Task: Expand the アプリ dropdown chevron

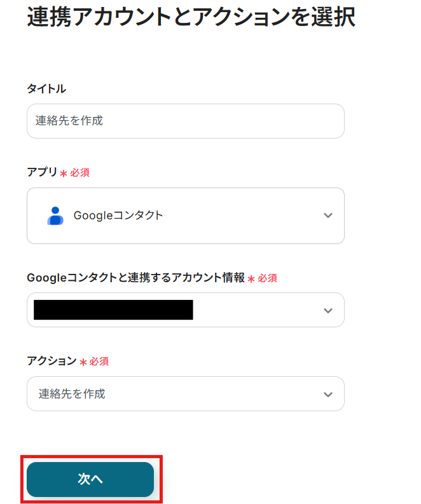Action: point(328,215)
